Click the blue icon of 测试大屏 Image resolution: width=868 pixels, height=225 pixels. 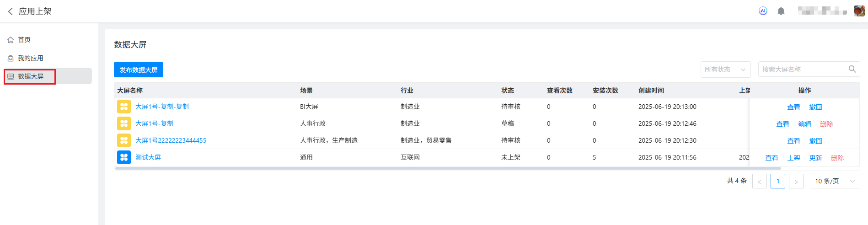tap(124, 157)
